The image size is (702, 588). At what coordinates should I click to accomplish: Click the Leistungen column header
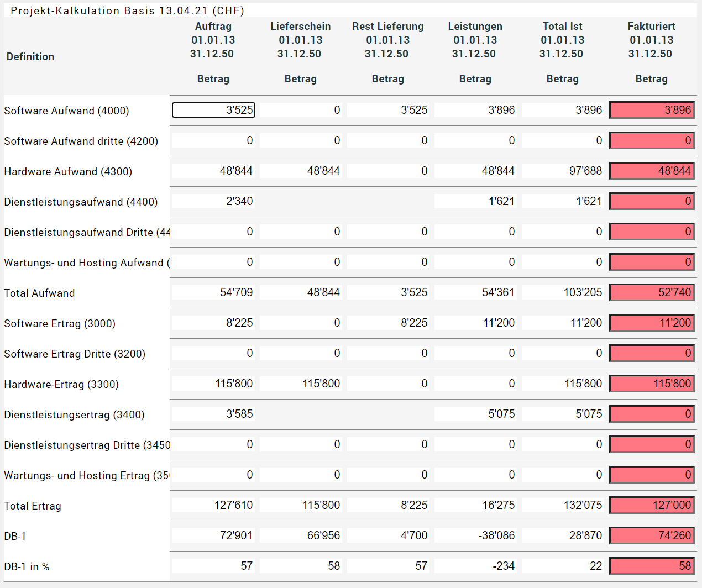coord(475,27)
